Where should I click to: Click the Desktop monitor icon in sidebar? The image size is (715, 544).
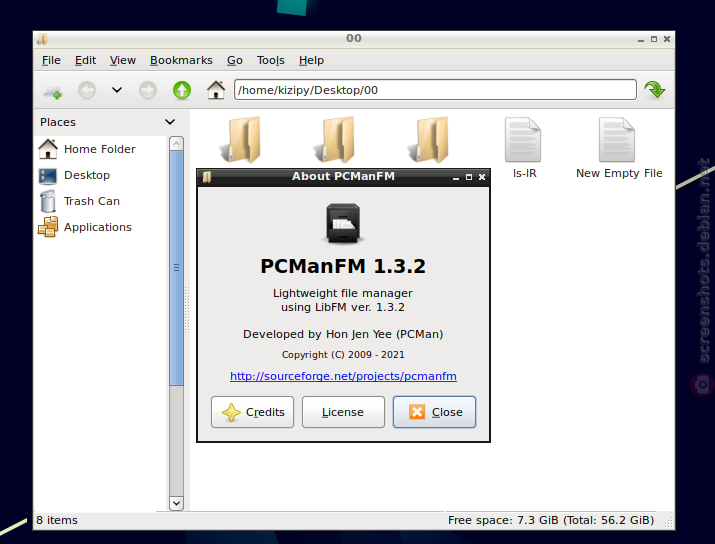pos(48,176)
